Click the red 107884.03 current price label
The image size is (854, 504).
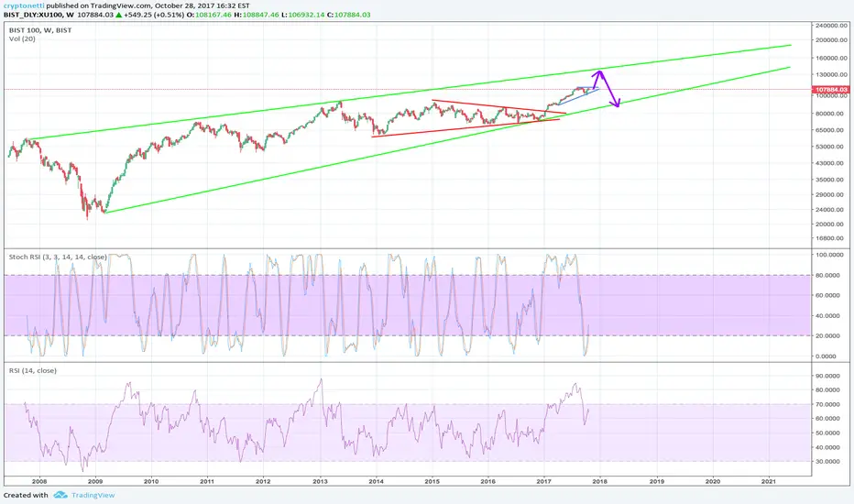pyautogui.click(x=830, y=90)
